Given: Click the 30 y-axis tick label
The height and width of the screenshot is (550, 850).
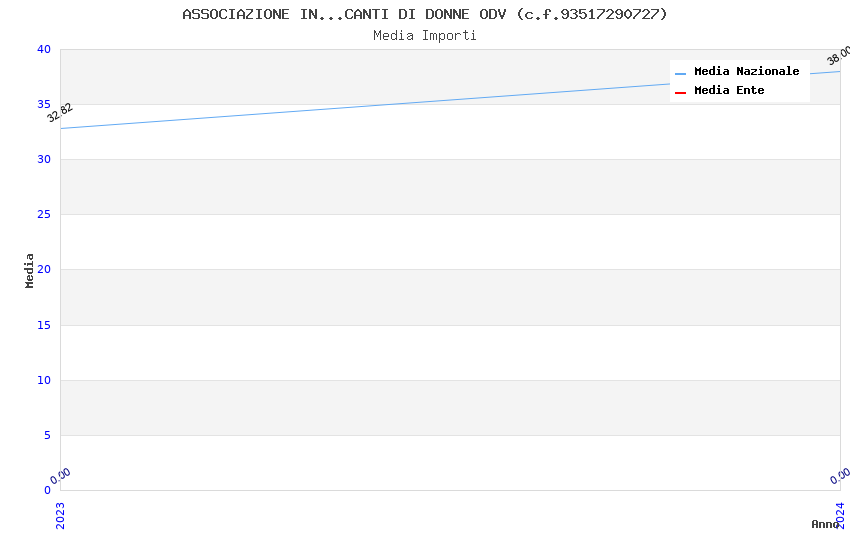Looking at the screenshot, I should [44, 159].
